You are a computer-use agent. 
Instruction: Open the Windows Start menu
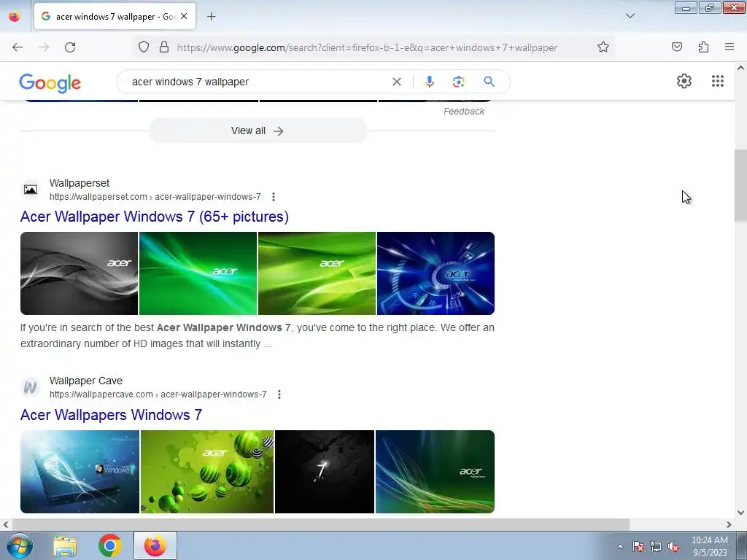pyautogui.click(x=20, y=545)
